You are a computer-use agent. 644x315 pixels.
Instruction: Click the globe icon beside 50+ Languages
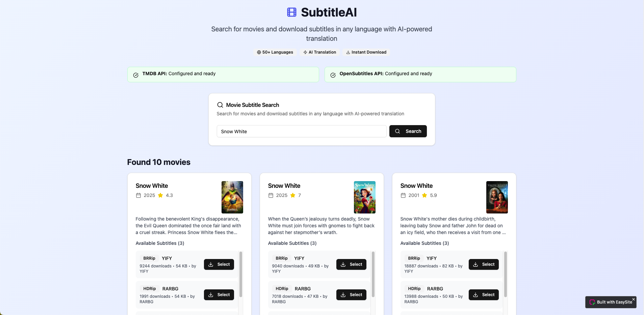[259, 52]
